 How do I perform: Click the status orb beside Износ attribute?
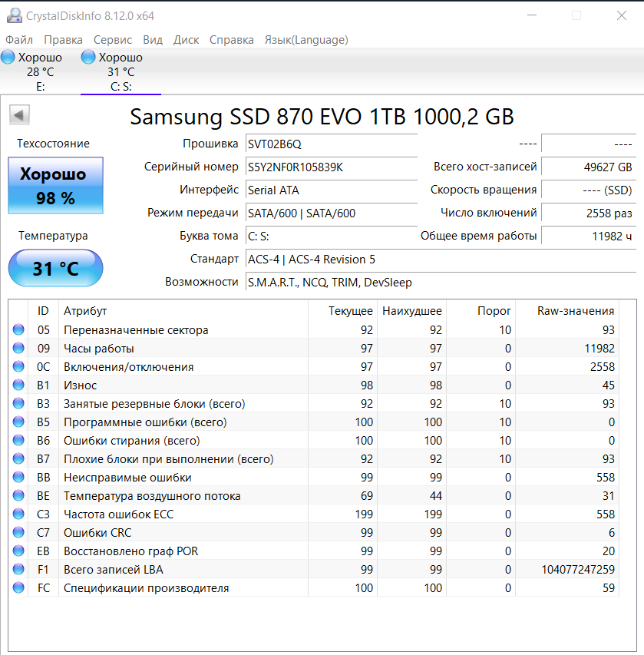(18, 385)
